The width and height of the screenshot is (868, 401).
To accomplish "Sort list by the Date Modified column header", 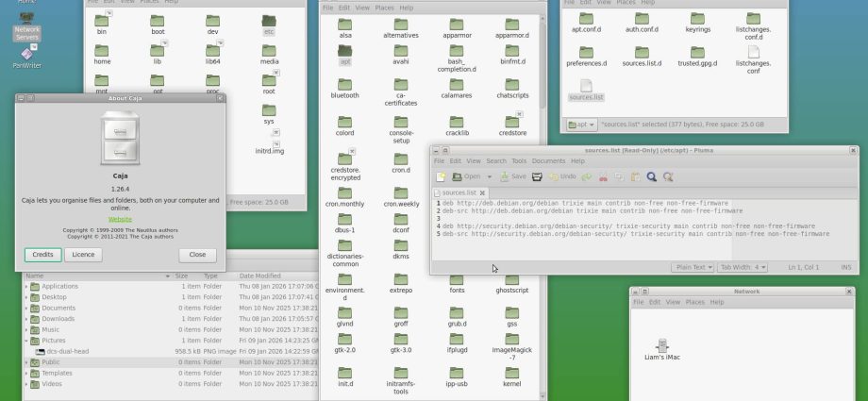I will click(x=278, y=276).
